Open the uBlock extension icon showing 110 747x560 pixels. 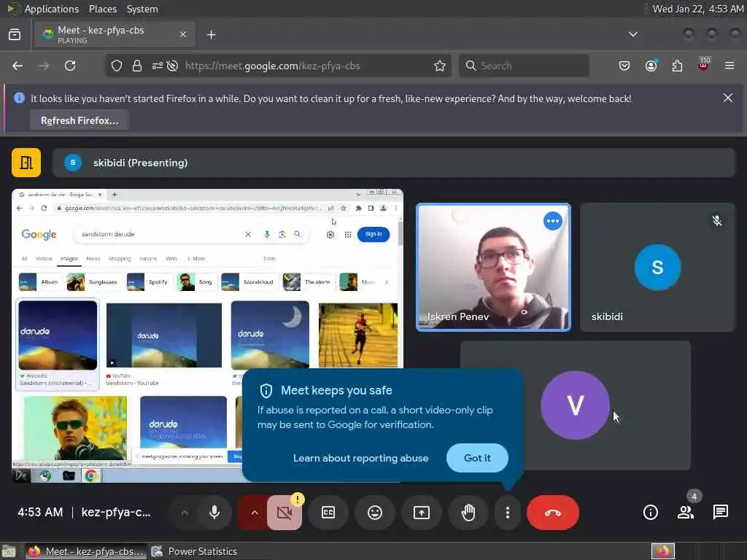pyautogui.click(x=703, y=65)
